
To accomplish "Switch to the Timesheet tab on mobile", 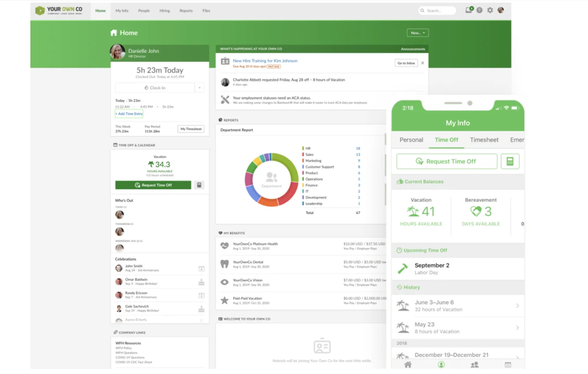I will (x=484, y=140).
